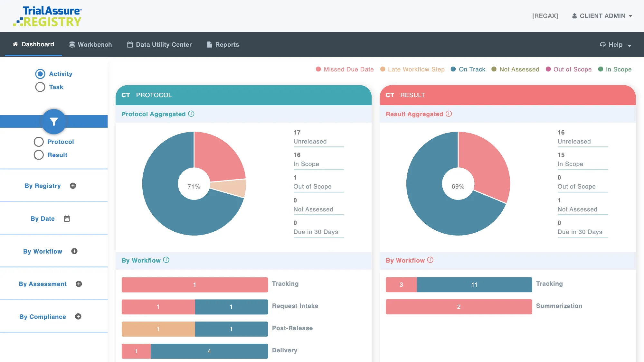
Task: Click the In Scope legend color dot
Action: 601,69
